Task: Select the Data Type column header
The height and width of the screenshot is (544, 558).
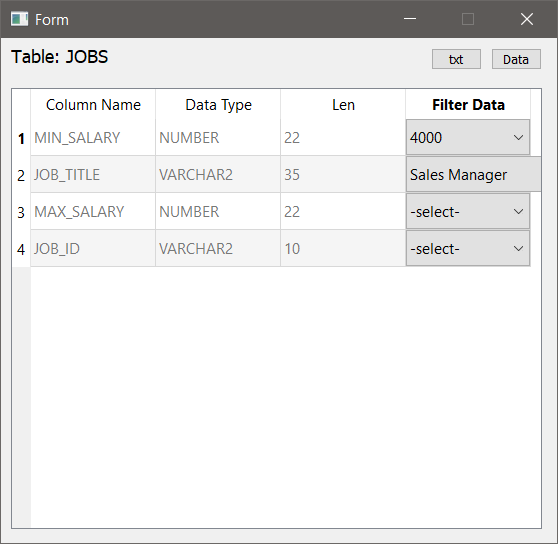Action: click(x=218, y=105)
